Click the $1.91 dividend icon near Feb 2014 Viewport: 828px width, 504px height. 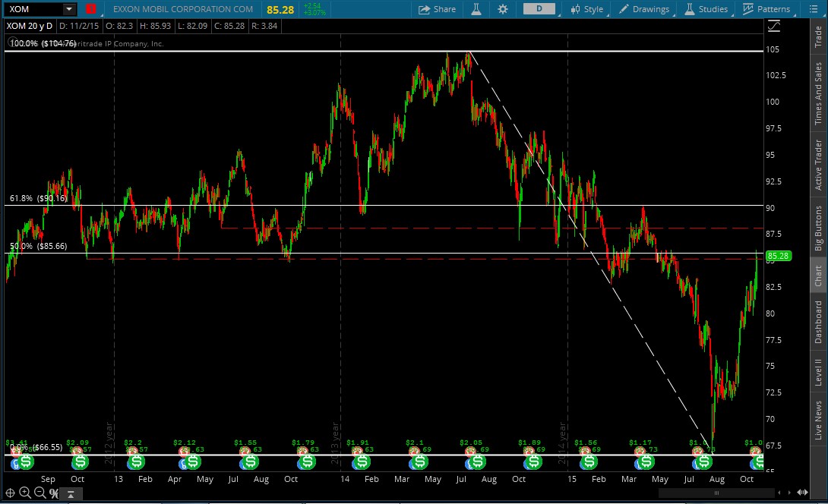362,461
